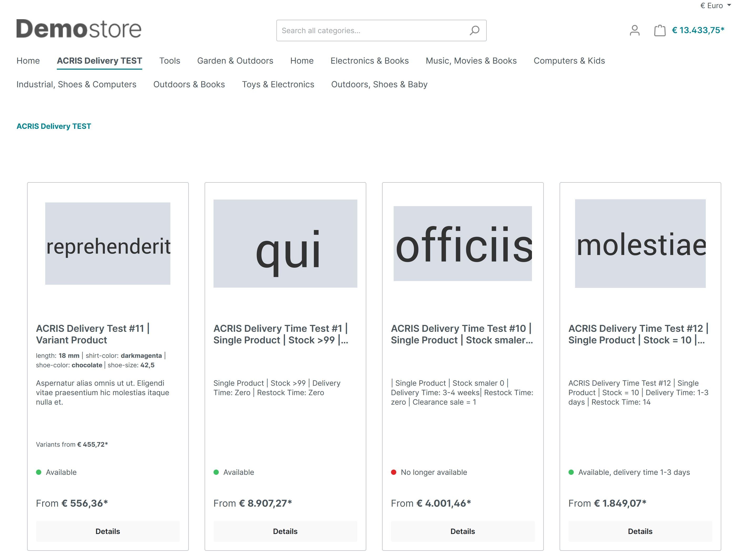The width and height of the screenshot is (746, 560).
Task: Click the user account icon
Action: [x=634, y=30]
